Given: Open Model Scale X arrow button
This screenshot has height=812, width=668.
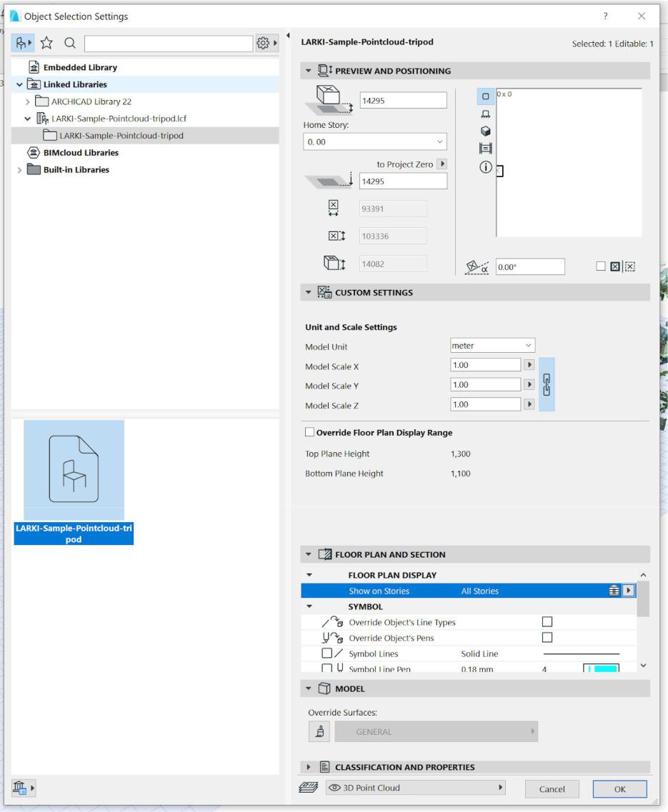Looking at the screenshot, I should [x=529, y=364].
